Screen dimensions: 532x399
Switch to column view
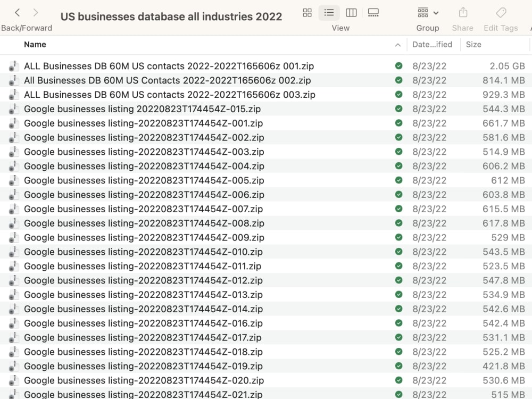click(351, 13)
